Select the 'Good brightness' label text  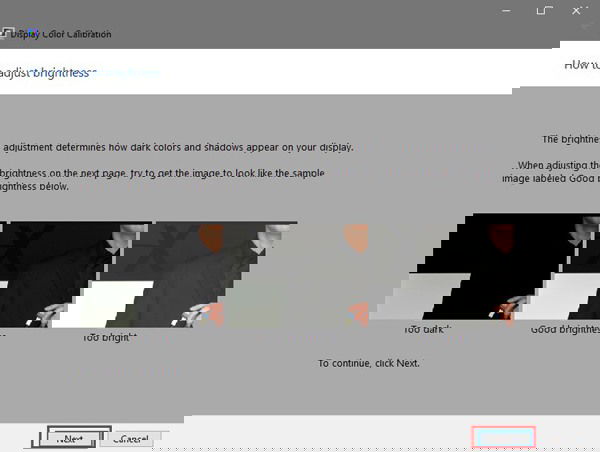565,330
